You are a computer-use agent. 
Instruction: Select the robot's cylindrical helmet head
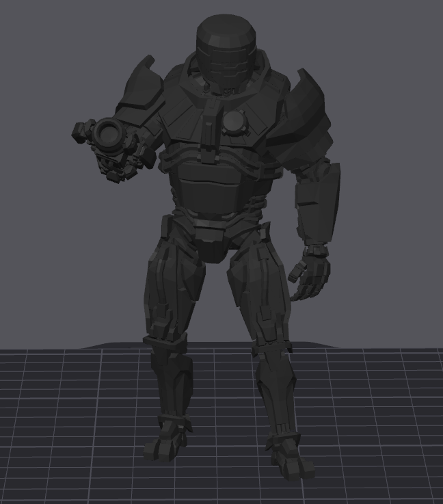(x=226, y=53)
